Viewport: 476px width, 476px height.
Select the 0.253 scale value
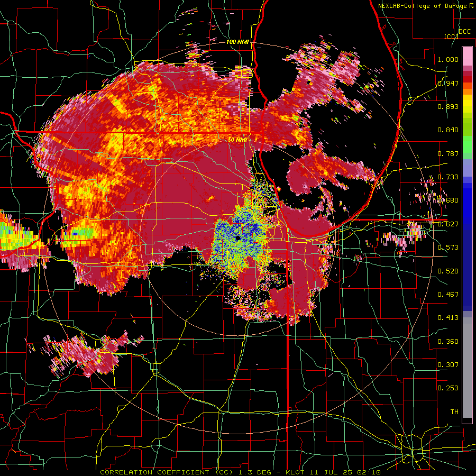click(x=448, y=388)
